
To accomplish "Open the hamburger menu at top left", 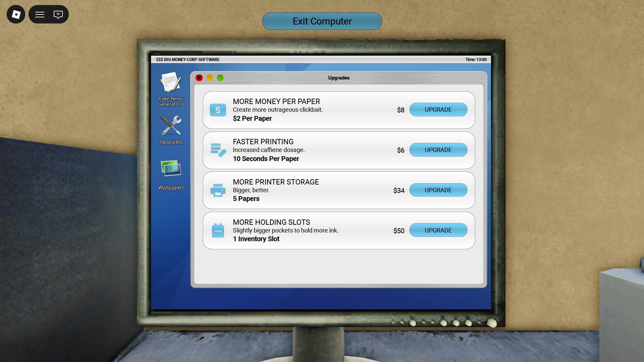I will 40,14.
